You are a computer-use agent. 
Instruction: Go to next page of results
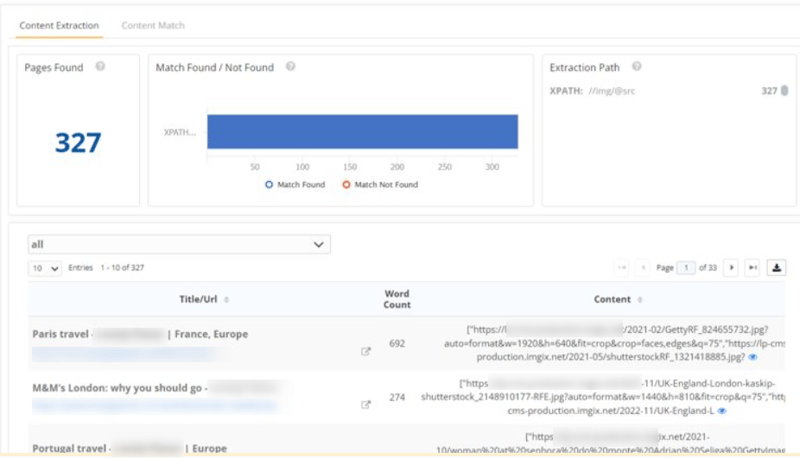[731, 267]
